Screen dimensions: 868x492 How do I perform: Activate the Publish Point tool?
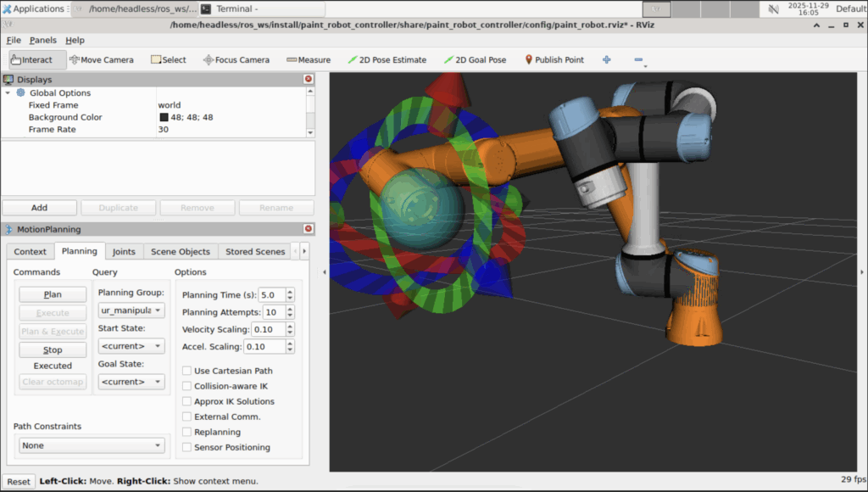click(x=554, y=60)
